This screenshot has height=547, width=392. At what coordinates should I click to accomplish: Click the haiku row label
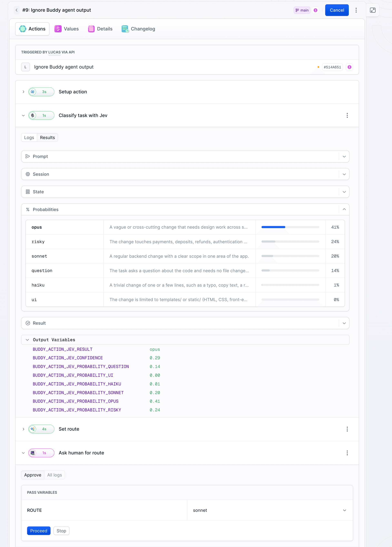(38, 285)
